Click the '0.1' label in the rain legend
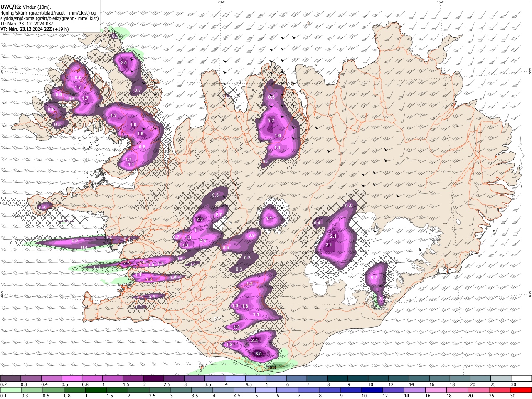This screenshot has width=532, height=399. coord(3,396)
